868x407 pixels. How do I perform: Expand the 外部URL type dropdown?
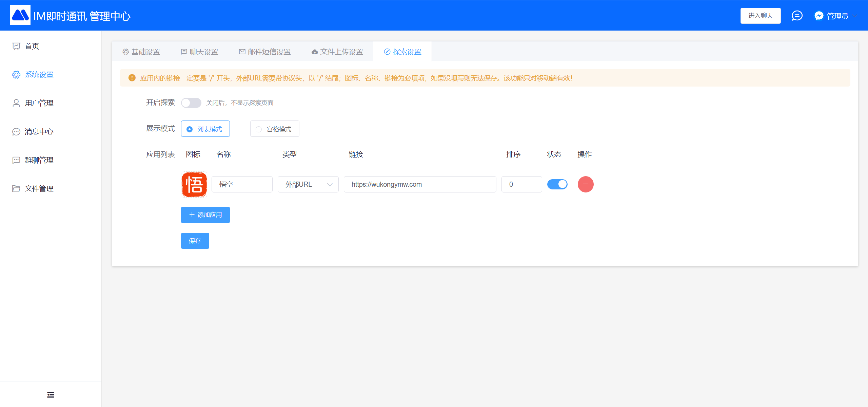click(x=308, y=184)
